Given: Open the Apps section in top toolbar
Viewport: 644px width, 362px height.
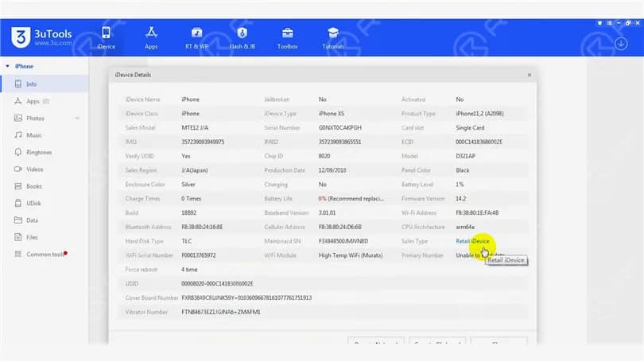Looking at the screenshot, I should tap(151, 38).
